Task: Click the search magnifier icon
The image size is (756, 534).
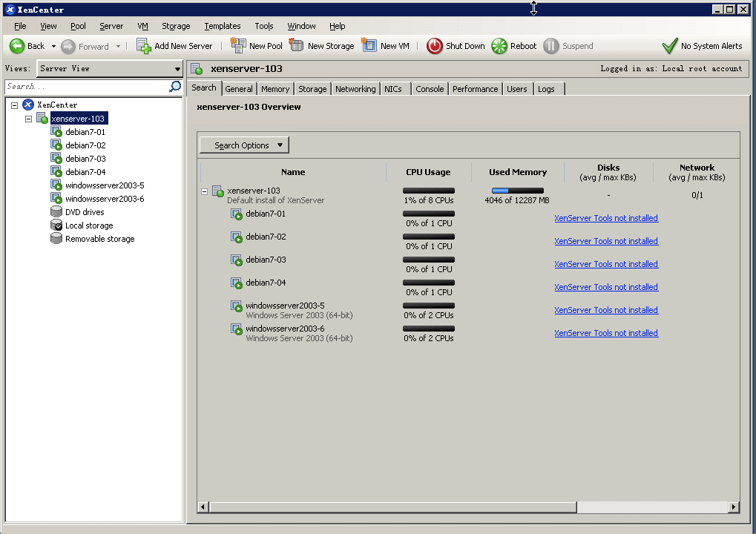Action: coord(175,87)
